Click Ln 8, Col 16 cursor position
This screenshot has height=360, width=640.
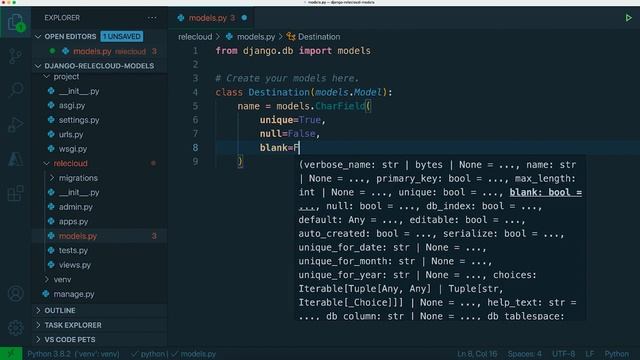(x=477, y=354)
